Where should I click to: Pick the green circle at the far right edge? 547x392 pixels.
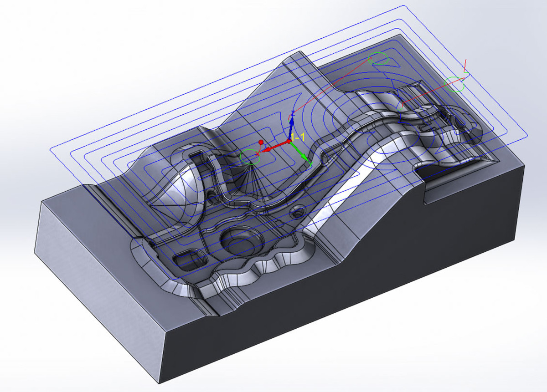pos(454,84)
